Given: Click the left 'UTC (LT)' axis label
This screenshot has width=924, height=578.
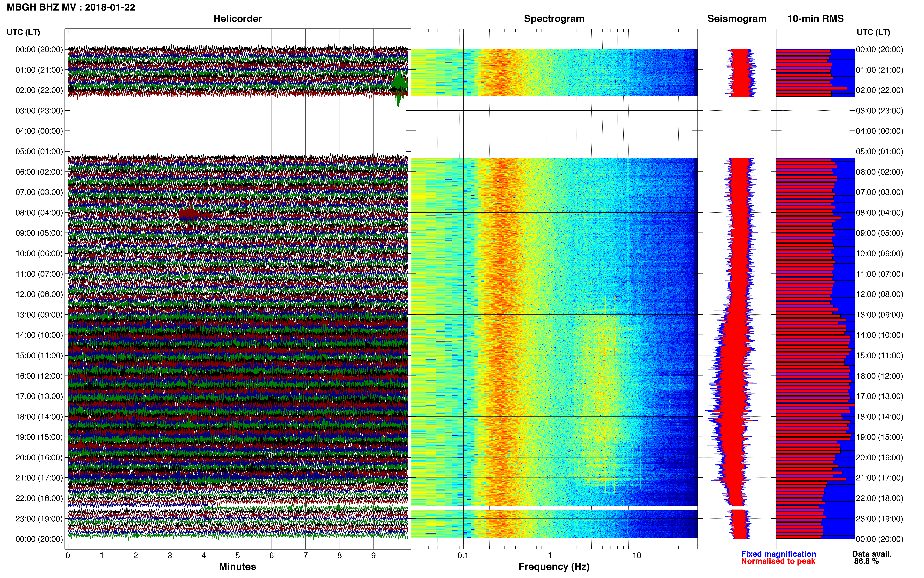Looking at the screenshot, I should pos(23,32).
